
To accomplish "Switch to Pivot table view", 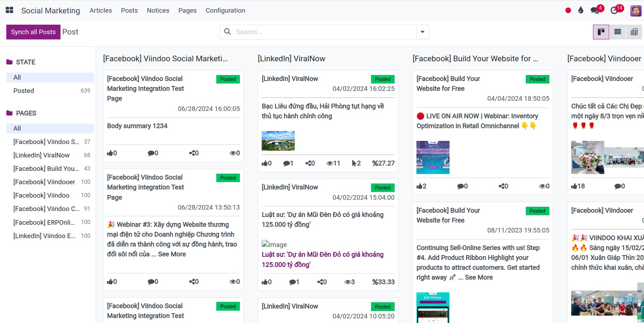I will [634, 32].
